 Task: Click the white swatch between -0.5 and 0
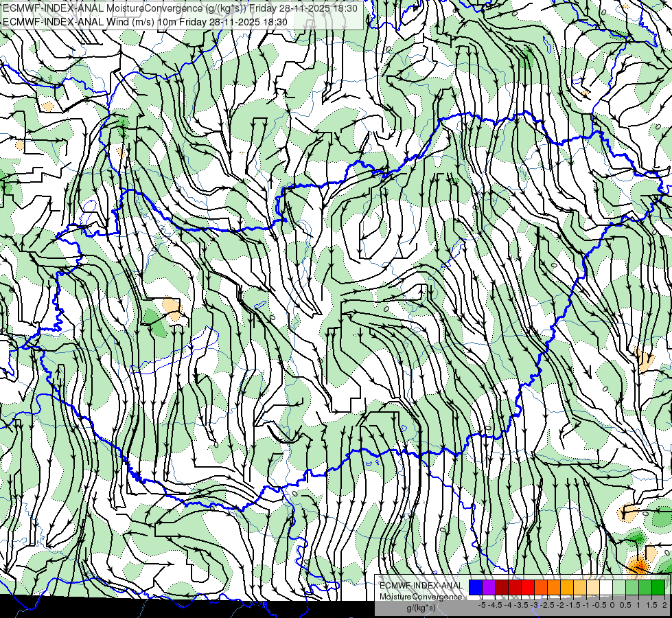606,588
